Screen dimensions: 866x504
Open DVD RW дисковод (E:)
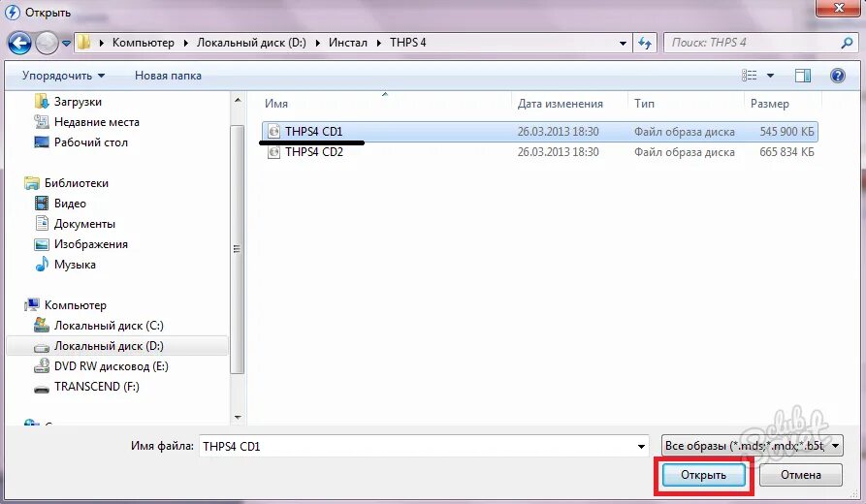point(111,366)
